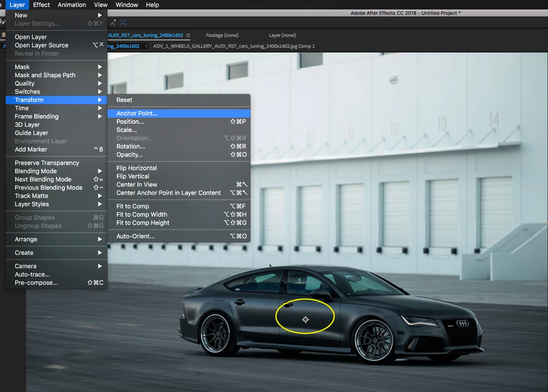
Task: Toggle the blue snapping bounding box icon in the toolbar
Action: [x=123, y=22]
